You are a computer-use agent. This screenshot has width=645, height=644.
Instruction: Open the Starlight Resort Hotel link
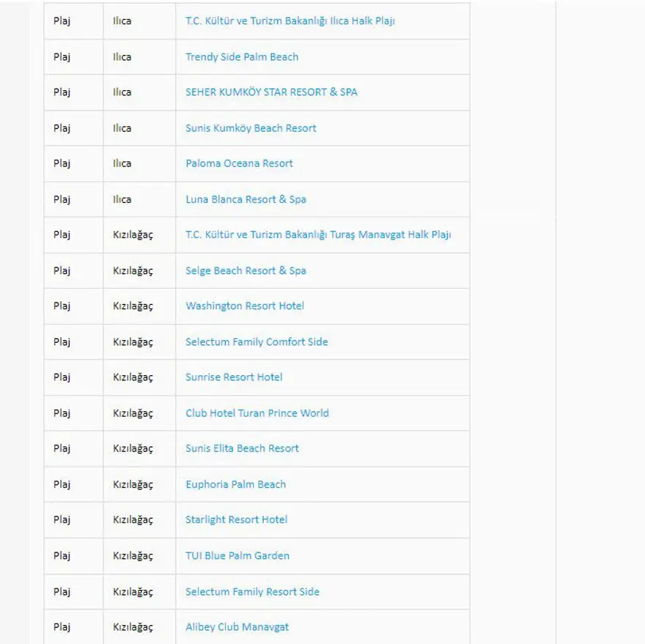click(x=236, y=519)
